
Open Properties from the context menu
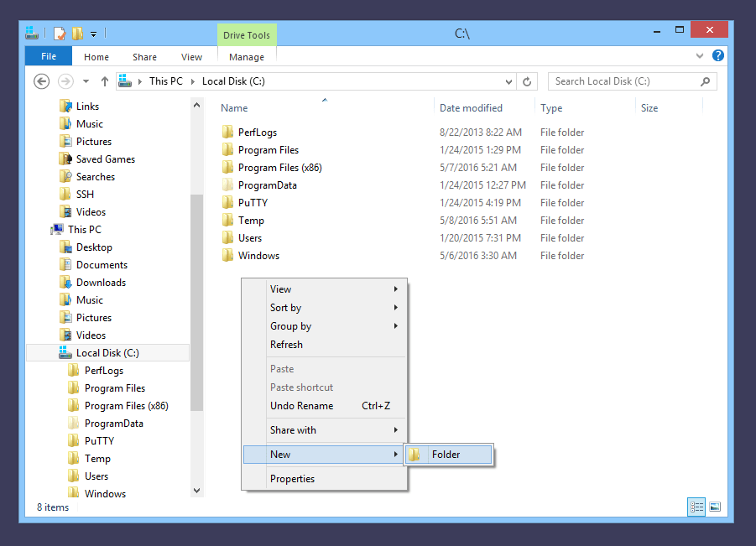point(325,479)
